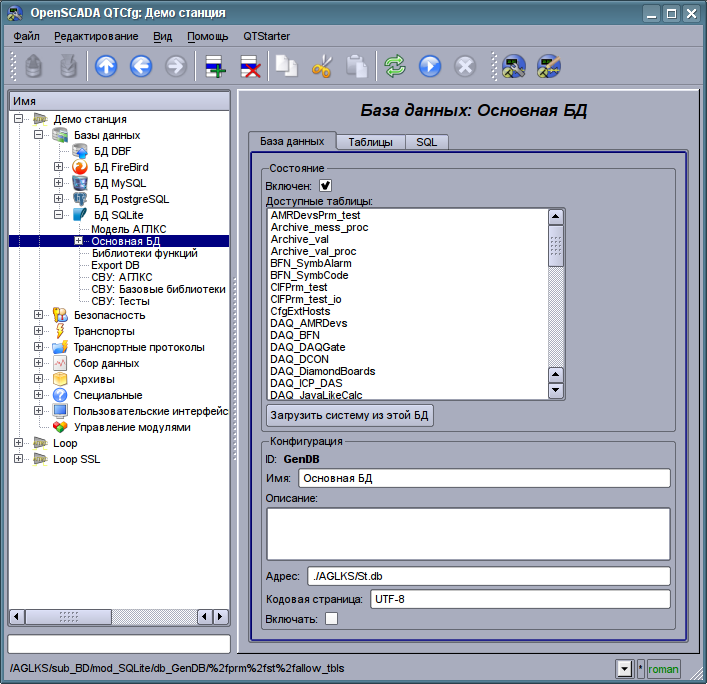Refresh the page with green arrows icon
This screenshot has height=684, width=707.
pos(395,67)
